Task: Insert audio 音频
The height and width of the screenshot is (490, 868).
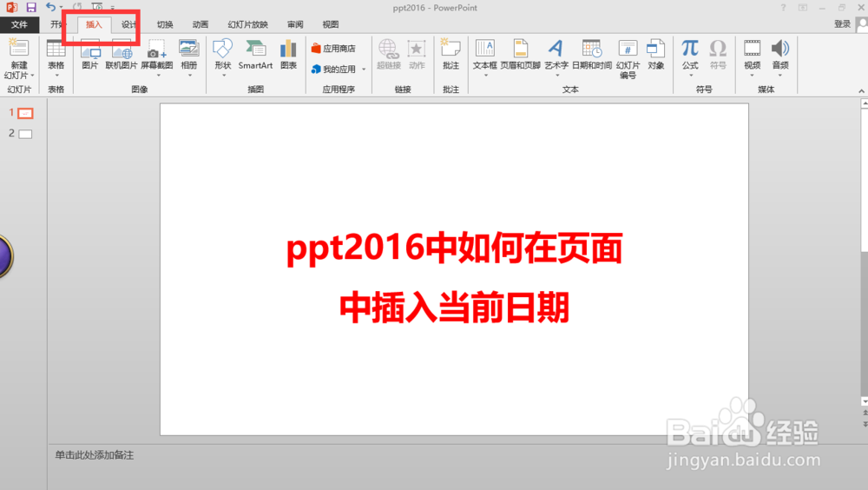Action: pyautogui.click(x=780, y=57)
